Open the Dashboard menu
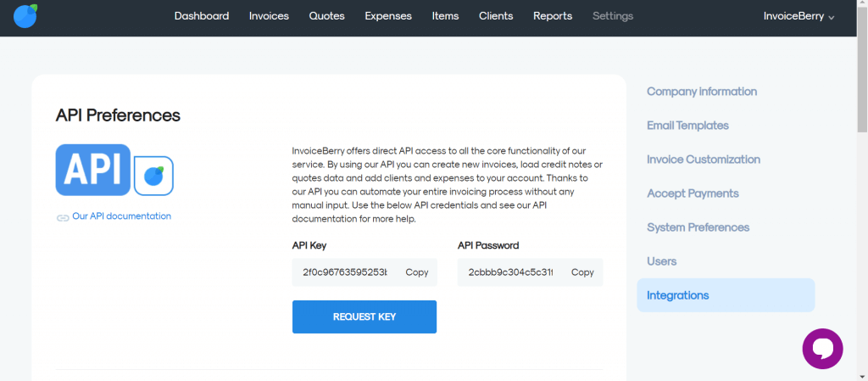 (202, 16)
